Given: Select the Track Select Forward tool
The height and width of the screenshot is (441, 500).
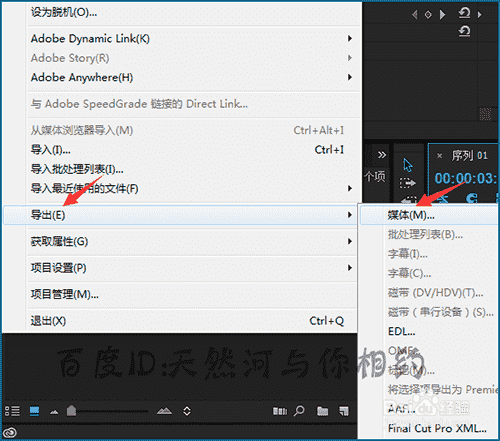Looking at the screenshot, I should pos(408,183).
